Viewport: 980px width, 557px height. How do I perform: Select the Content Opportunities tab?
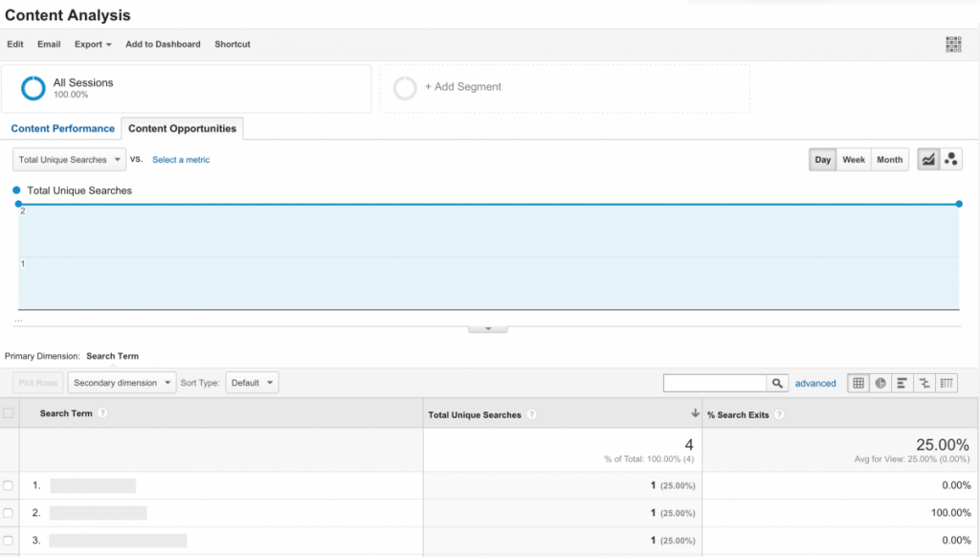pos(182,128)
